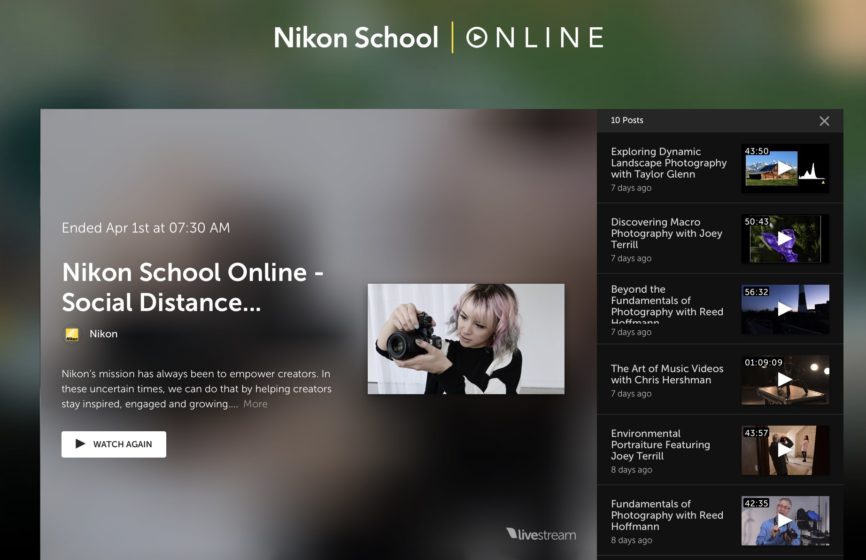Viewport: 866px width, 560px height.
Task: Open the Nikon account name link
Action: tap(103, 334)
